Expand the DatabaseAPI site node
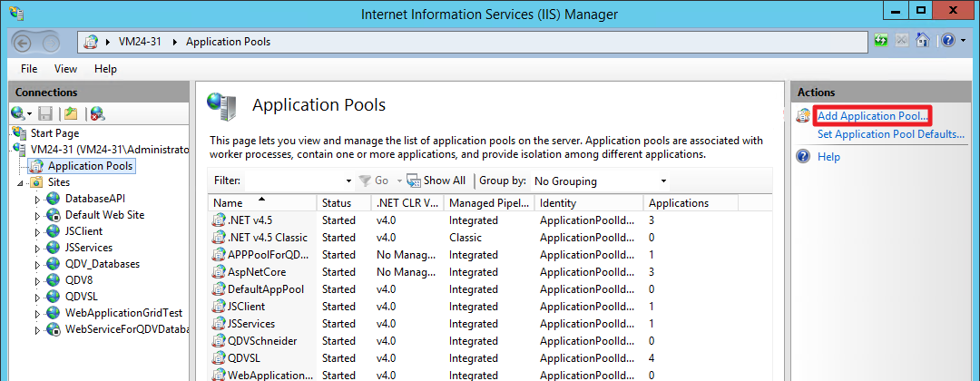 click(x=37, y=199)
